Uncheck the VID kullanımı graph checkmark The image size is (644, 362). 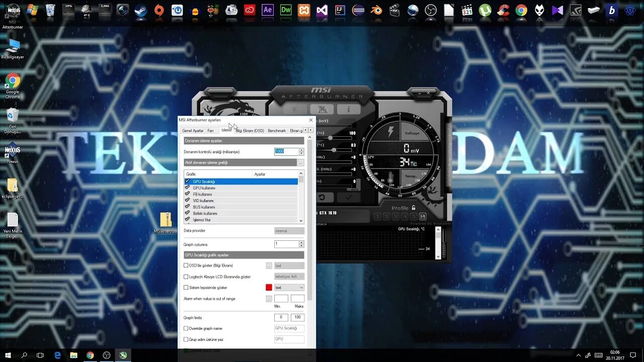pos(187,200)
